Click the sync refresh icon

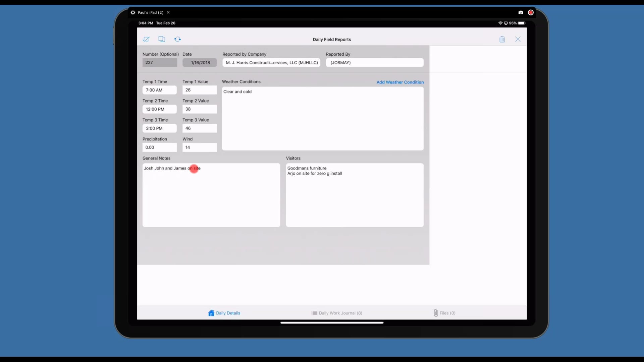[x=177, y=39]
